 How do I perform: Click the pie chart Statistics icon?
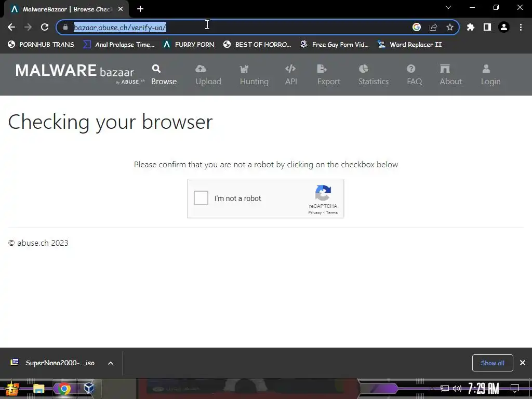coord(363,69)
